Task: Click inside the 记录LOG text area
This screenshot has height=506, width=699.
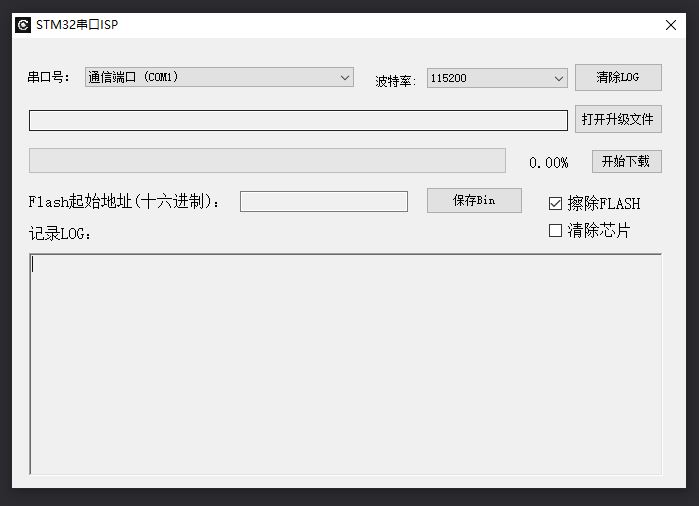Action: 345,364
